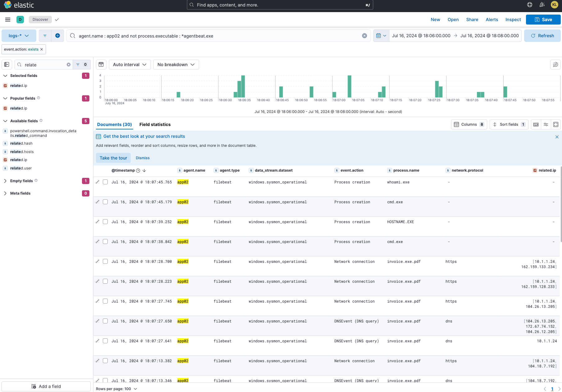Open the newsfeed celebration icon

(x=542, y=5)
